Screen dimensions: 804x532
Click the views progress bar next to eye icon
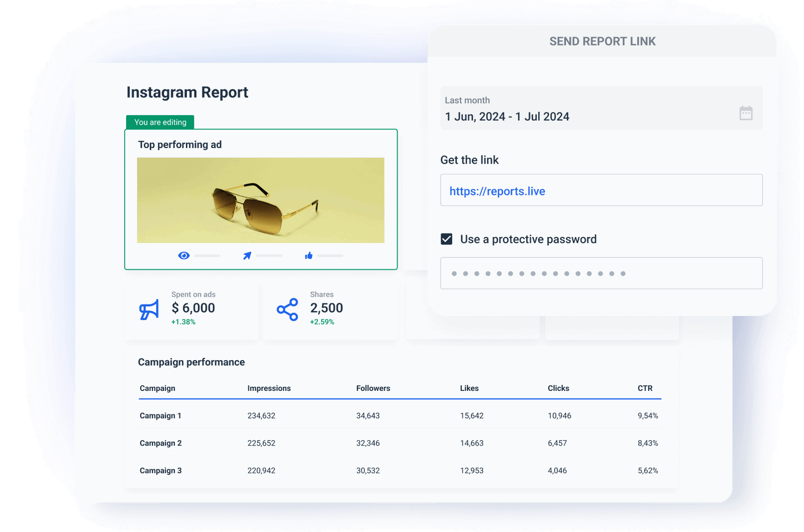click(208, 255)
